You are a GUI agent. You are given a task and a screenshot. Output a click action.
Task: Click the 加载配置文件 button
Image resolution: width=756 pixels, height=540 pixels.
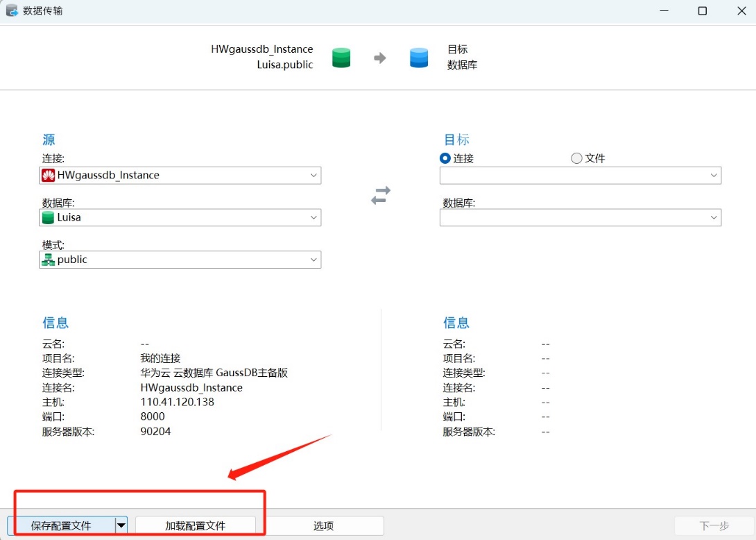coord(196,525)
